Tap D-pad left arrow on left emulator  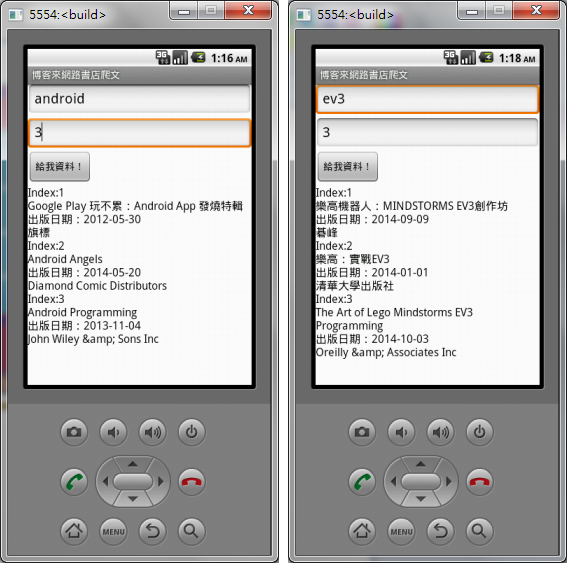pos(105,481)
